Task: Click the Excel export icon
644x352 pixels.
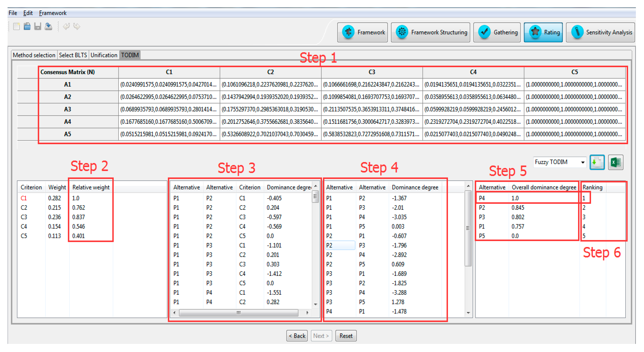Action: coord(616,163)
